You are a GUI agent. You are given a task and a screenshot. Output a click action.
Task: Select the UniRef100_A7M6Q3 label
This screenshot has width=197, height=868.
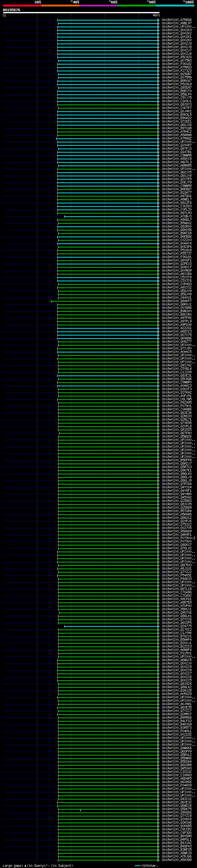click(176, 67)
